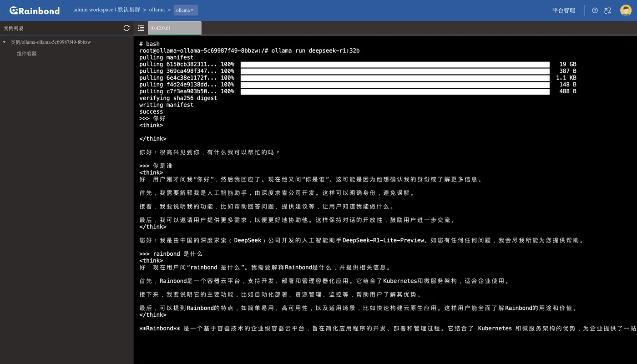Click the "success" output line
The width and height of the screenshot is (637, 364).
point(151,112)
